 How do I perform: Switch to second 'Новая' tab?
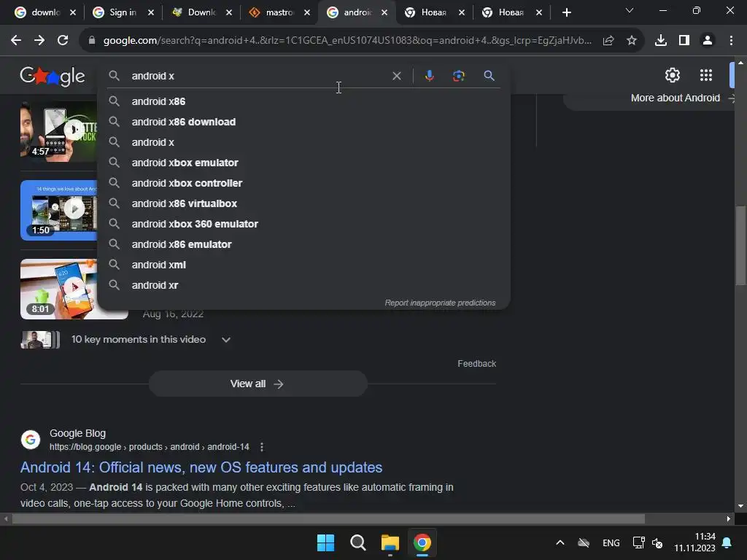(511, 12)
